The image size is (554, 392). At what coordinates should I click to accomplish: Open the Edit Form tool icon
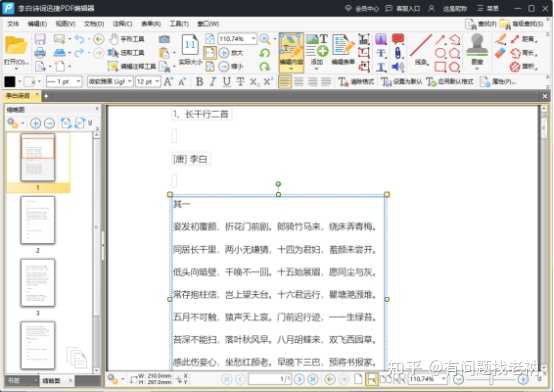[343, 49]
